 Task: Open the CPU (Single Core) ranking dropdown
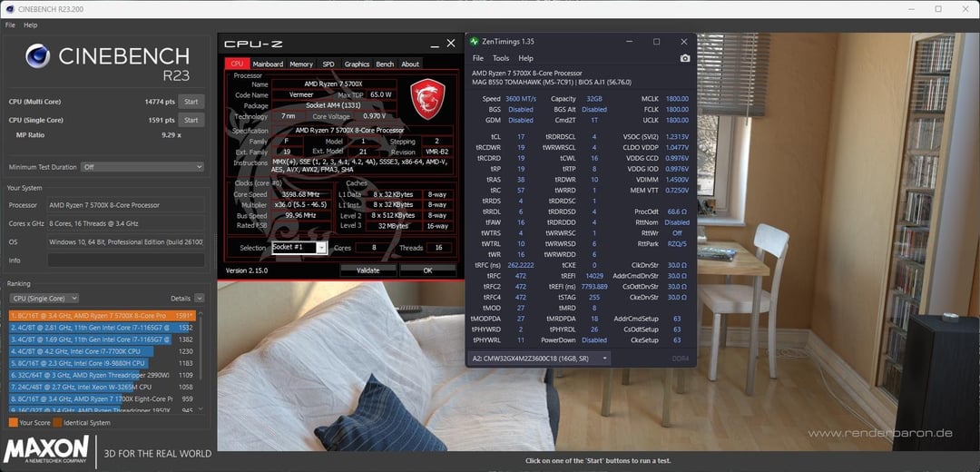click(x=45, y=299)
